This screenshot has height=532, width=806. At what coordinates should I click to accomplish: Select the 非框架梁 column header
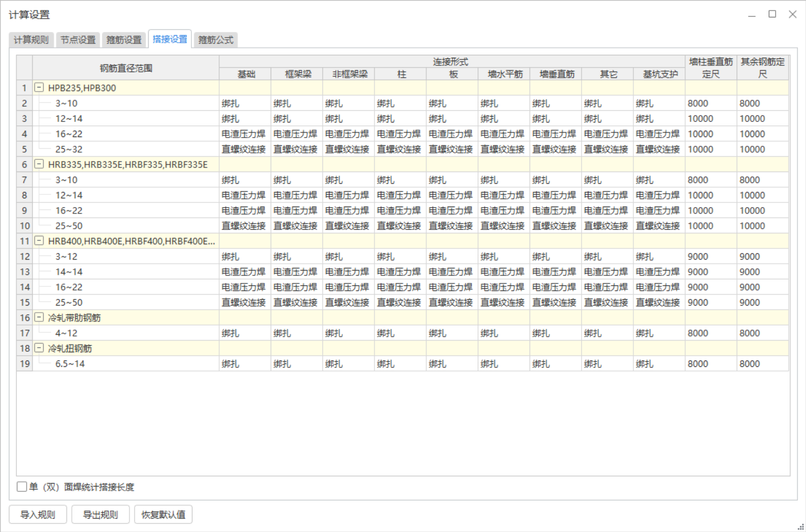(350, 74)
